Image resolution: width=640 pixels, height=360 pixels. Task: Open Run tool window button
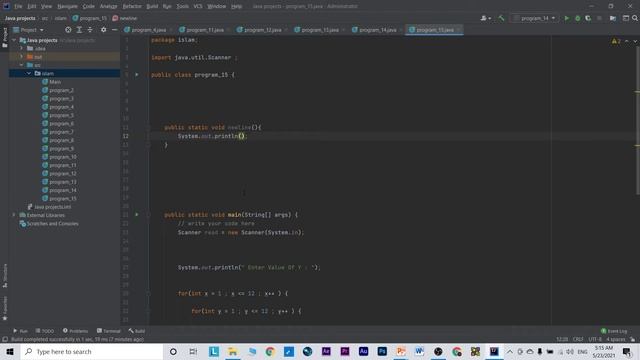tap(20, 331)
